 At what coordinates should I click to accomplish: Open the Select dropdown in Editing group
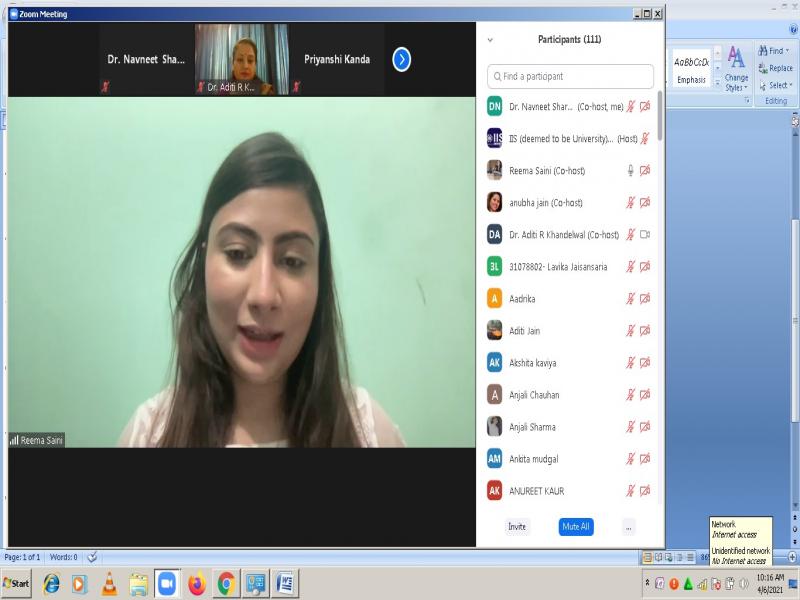(776, 85)
